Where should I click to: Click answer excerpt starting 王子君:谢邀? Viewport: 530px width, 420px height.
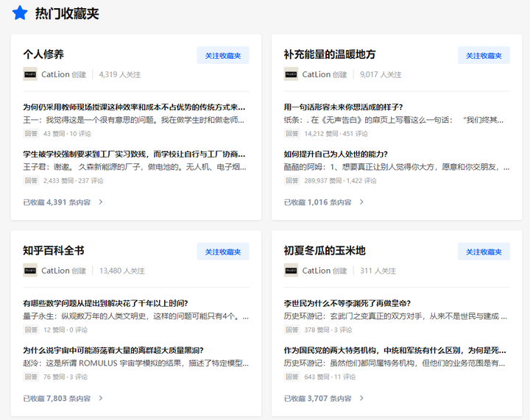pos(135,167)
